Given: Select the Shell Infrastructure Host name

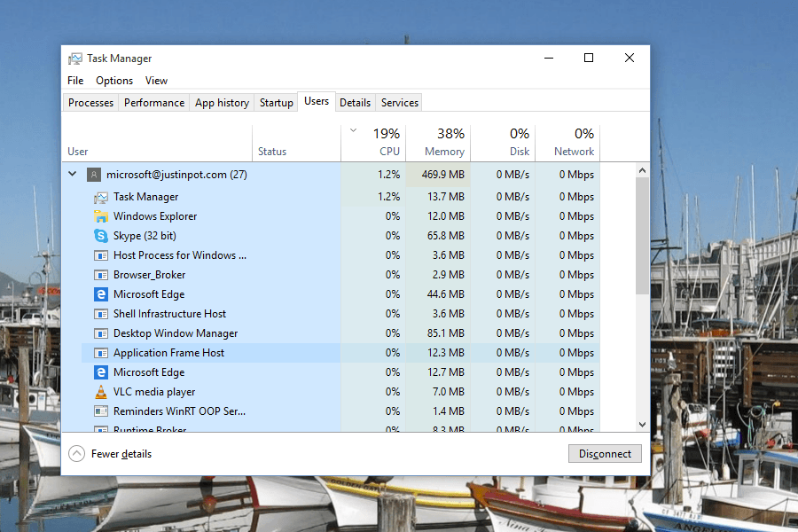Looking at the screenshot, I should tap(169, 314).
